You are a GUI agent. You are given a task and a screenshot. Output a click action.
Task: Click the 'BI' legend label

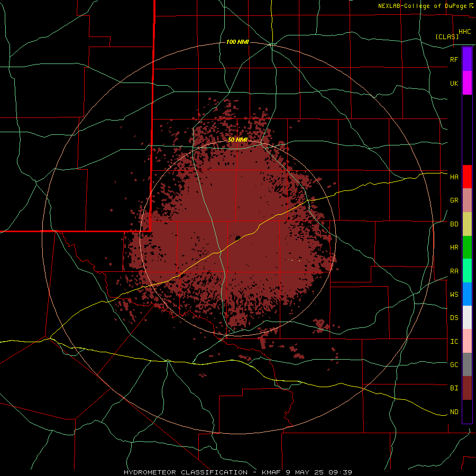point(454,388)
